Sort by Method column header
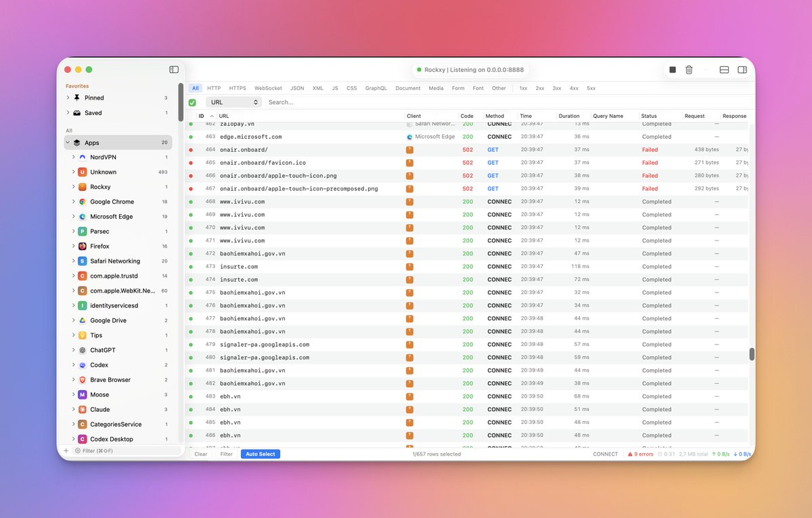This screenshot has height=518, width=812. tap(495, 116)
